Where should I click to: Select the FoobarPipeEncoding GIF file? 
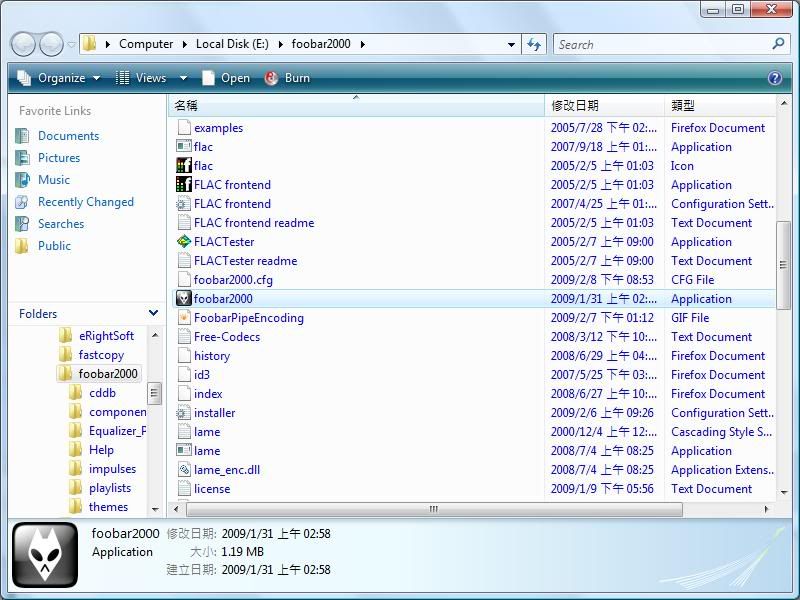pos(249,317)
